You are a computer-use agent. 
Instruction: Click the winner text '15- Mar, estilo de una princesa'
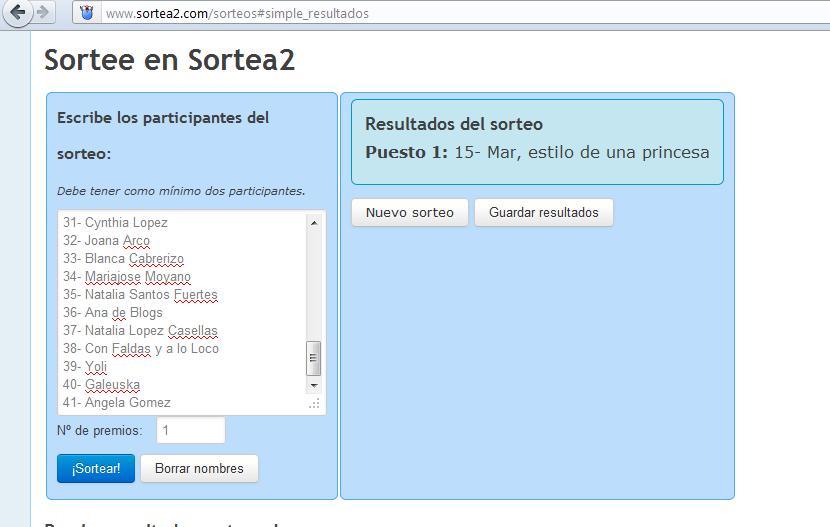coord(582,152)
